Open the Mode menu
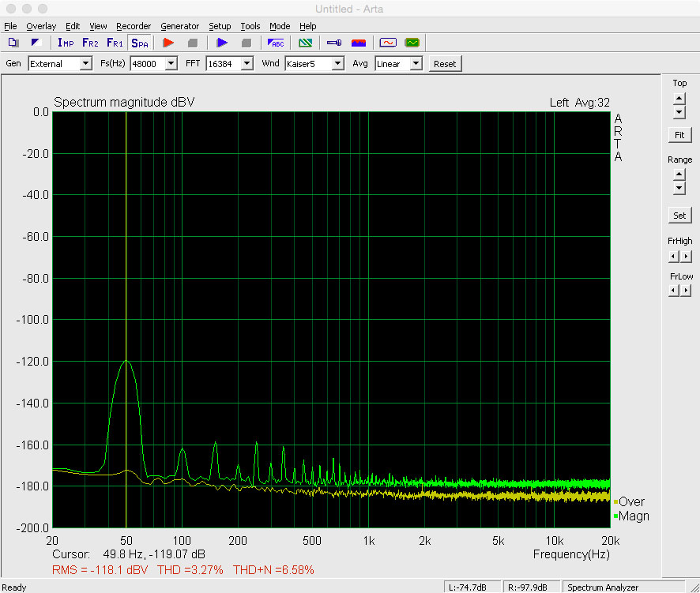 coord(280,26)
